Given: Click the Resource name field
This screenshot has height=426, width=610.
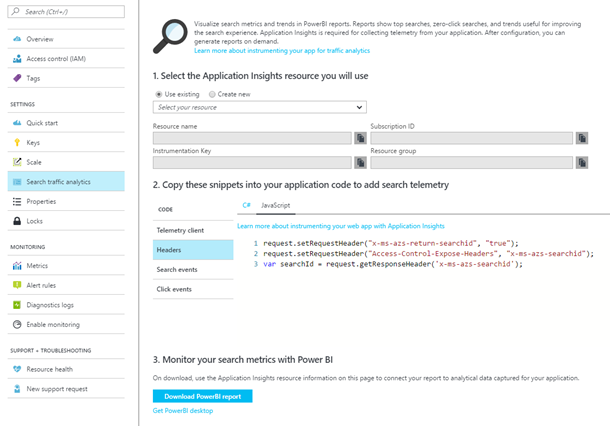Looking at the screenshot, I should 252,138.
